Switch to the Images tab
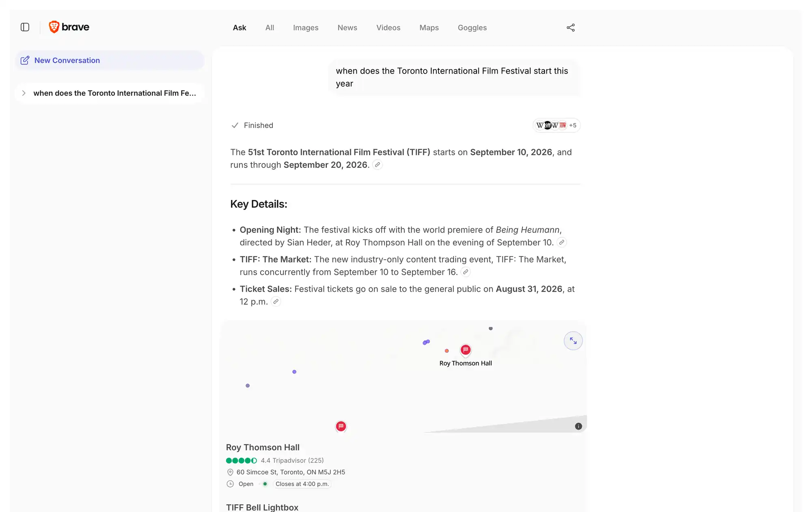Image resolution: width=812 pixels, height=512 pixels. (x=306, y=28)
